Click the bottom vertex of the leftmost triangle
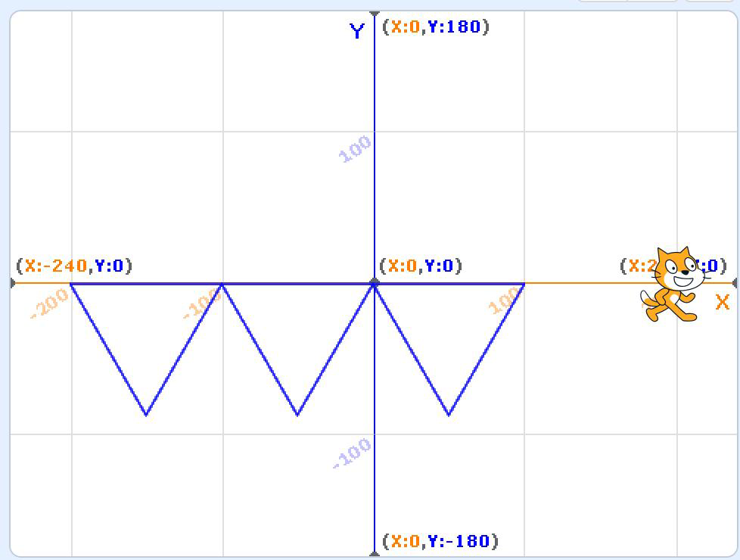Image resolution: width=740 pixels, height=560 pixels. tap(146, 415)
